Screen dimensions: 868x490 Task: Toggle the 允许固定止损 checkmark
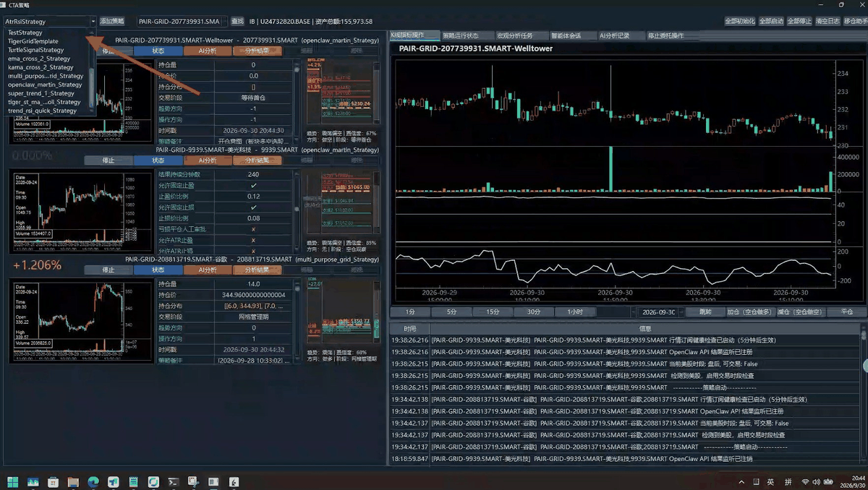coord(253,207)
